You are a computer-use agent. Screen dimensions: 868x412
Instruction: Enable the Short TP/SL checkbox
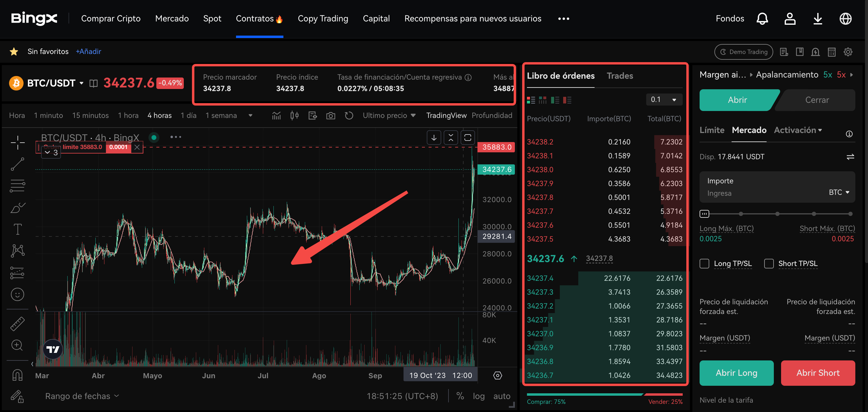pos(769,264)
